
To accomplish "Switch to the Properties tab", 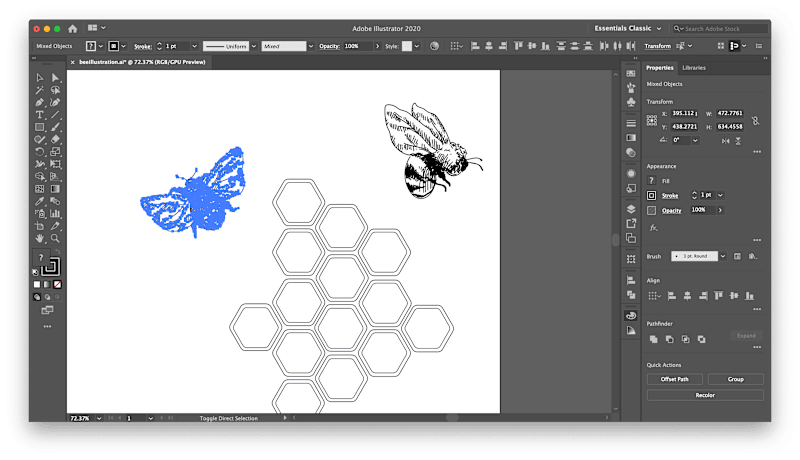I will [659, 68].
